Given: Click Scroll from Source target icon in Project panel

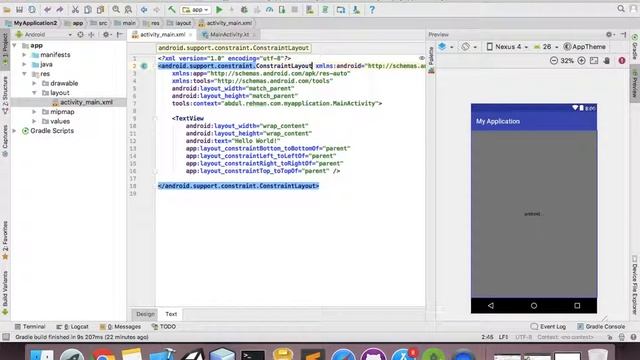Looking at the screenshot, I should [x=80, y=35].
